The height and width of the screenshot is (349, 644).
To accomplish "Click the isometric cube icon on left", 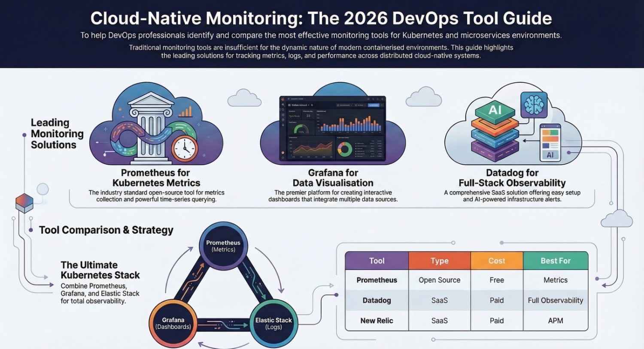I will click(24, 202).
